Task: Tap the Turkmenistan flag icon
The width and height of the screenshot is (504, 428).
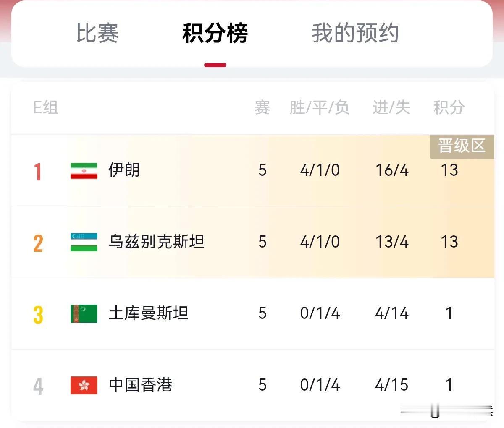Action: [x=84, y=313]
